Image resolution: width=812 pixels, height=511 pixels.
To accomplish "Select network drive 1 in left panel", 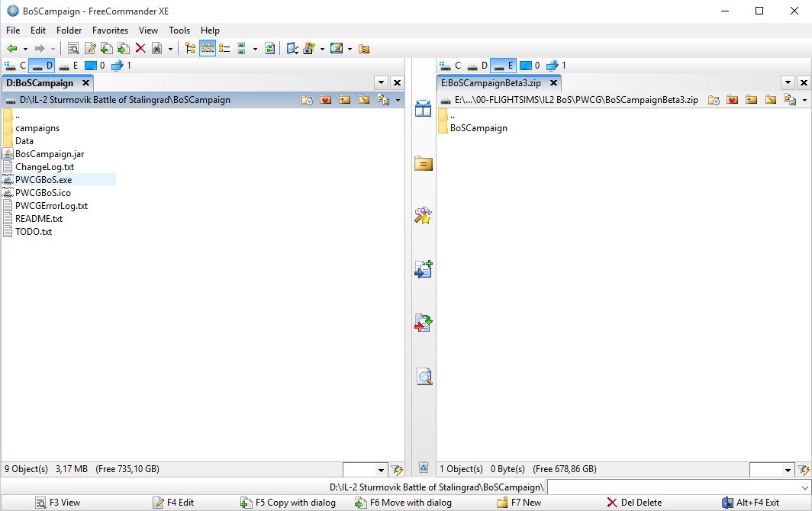I will [121, 66].
